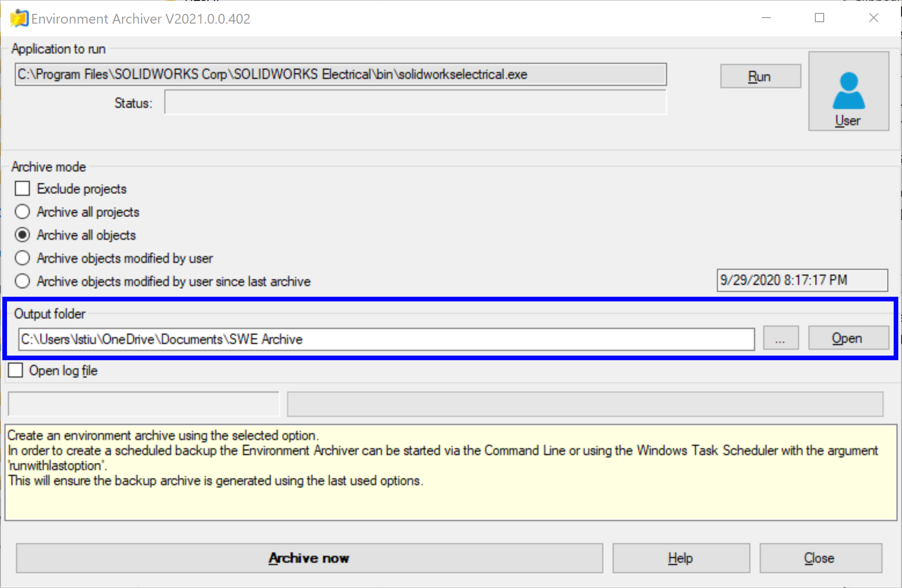Viewport: 902px width, 588px height.
Task: Click the Environment Archiver title bar icon
Action: click(x=19, y=19)
